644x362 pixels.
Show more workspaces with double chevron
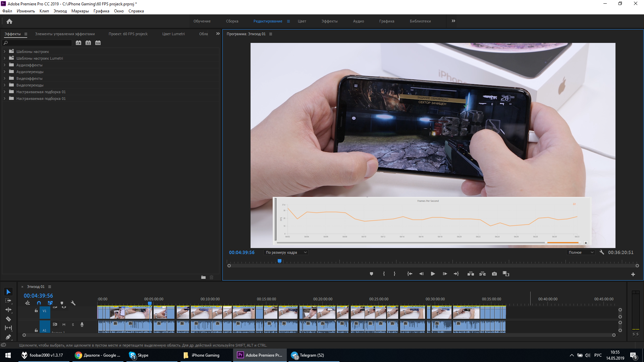pos(453,21)
